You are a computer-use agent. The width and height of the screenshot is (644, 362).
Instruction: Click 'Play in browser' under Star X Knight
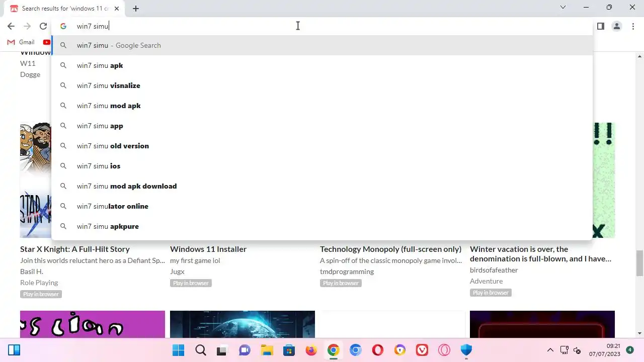pyautogui.click(x=41, y=294)
